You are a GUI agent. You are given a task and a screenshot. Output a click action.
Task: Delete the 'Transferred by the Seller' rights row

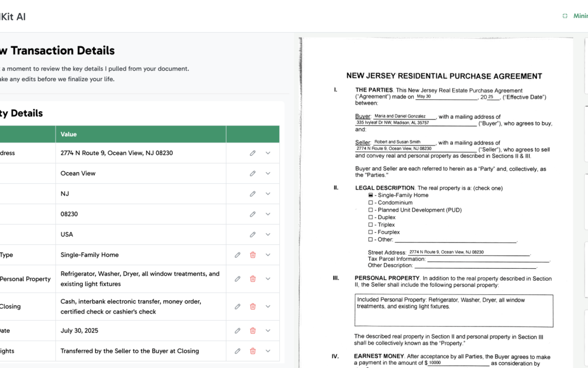[x=253, y=351]
